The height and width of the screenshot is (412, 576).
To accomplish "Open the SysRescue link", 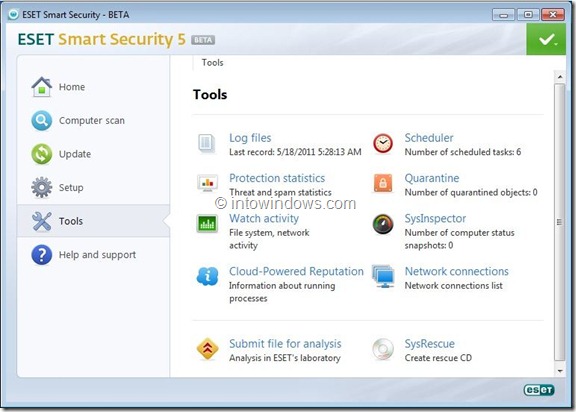I will [429, 344].
